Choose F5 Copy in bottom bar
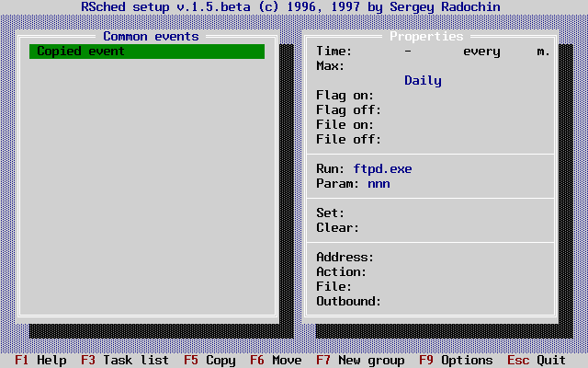The width and height of the screenshot is (588, 368). coord(209,360)
